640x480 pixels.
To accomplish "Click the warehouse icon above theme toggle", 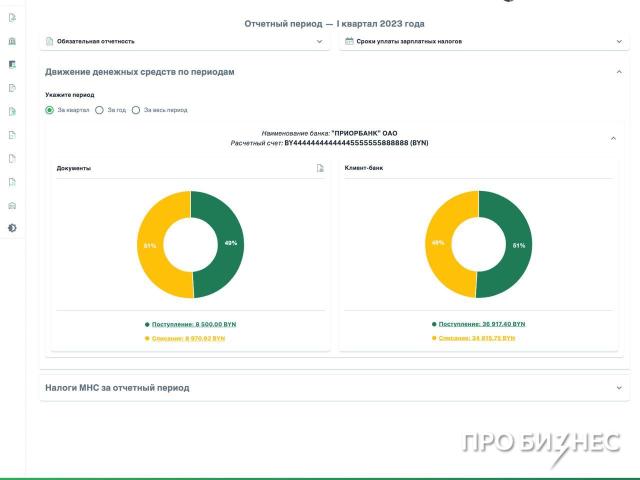I will pos(12,205).
